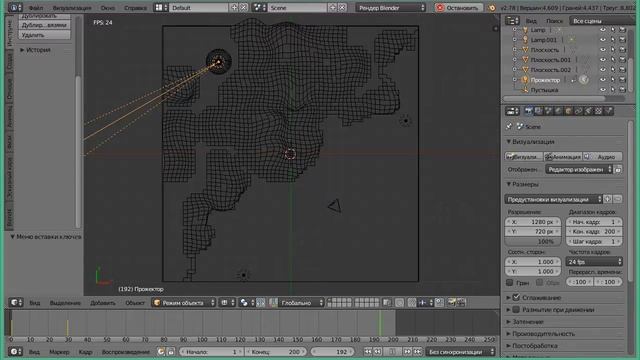Image resolution: width=640 pixels, height=360 pixels.
Task: Expand the Постобработка panel
Action: coord(531,346)
